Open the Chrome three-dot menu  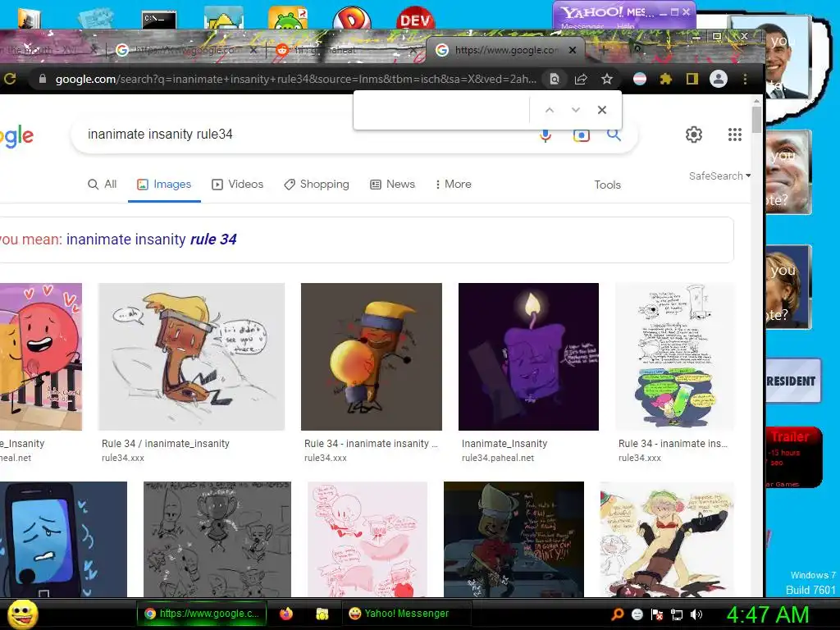coord(745,80)
